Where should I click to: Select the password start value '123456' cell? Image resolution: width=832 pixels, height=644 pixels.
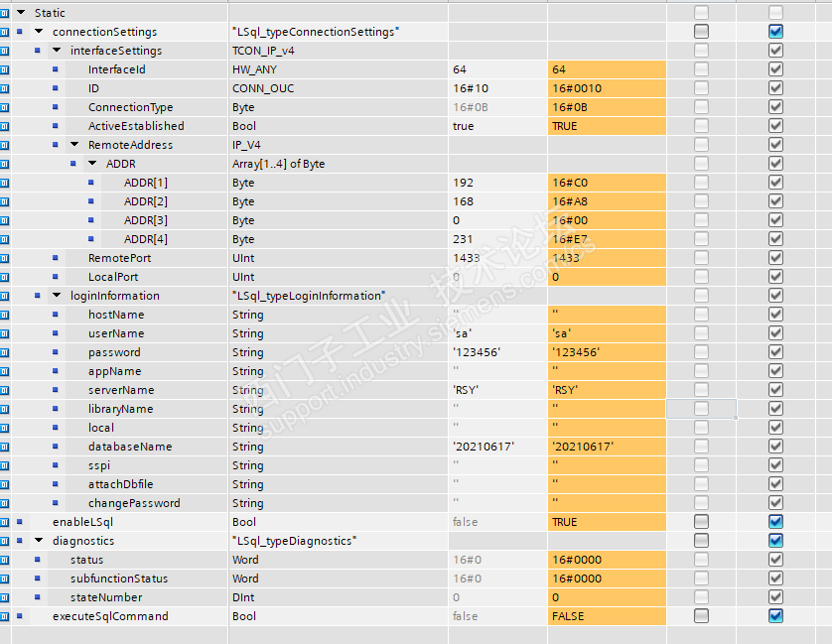(x=496, y=352)
